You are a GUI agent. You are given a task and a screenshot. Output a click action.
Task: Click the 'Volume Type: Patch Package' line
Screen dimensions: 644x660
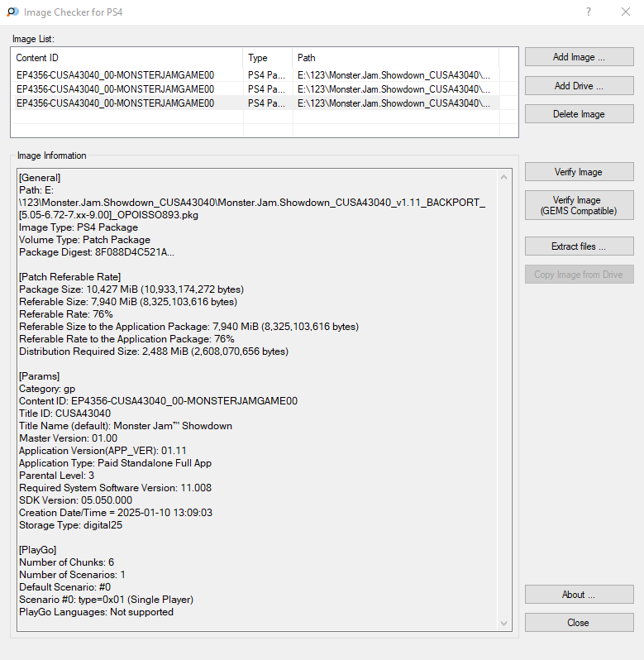click(84, 240)
